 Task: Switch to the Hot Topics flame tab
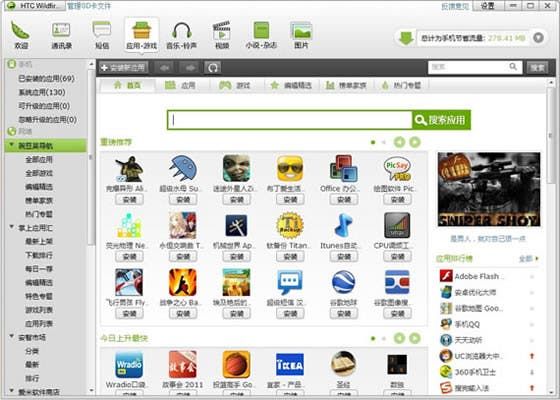(401, 85)
